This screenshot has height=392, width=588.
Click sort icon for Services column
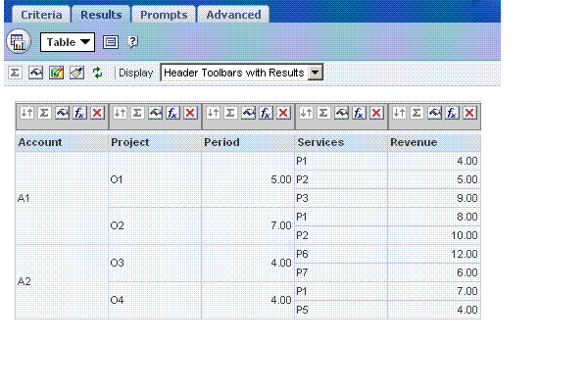306,113
